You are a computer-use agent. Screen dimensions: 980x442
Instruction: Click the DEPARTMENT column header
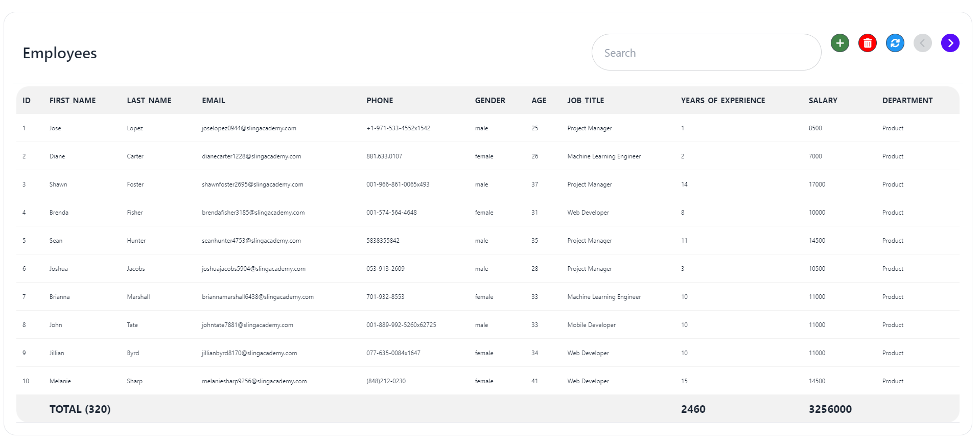(x=907, y=101)
